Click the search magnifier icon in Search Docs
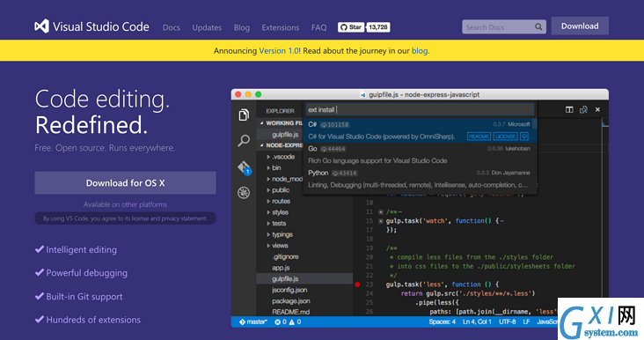The width and height of the screenshot is (644, 340). click(538, 27)
